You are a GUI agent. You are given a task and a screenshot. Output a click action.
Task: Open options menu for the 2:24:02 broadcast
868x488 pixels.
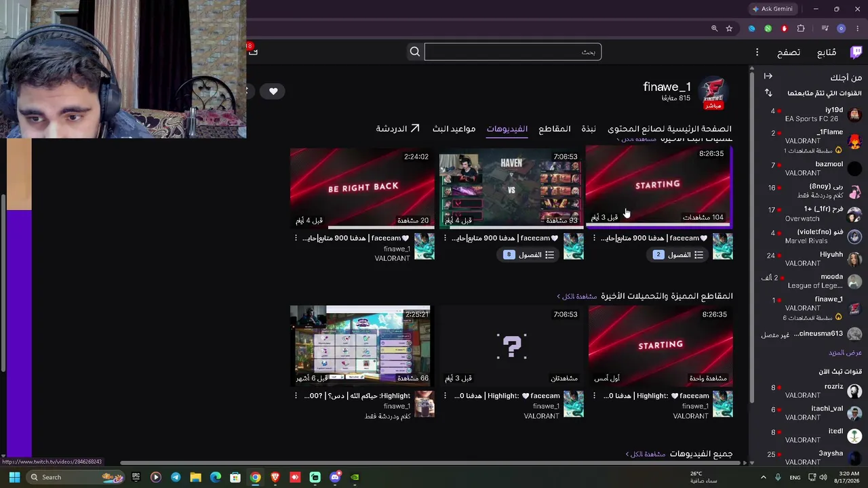[296, 238]
